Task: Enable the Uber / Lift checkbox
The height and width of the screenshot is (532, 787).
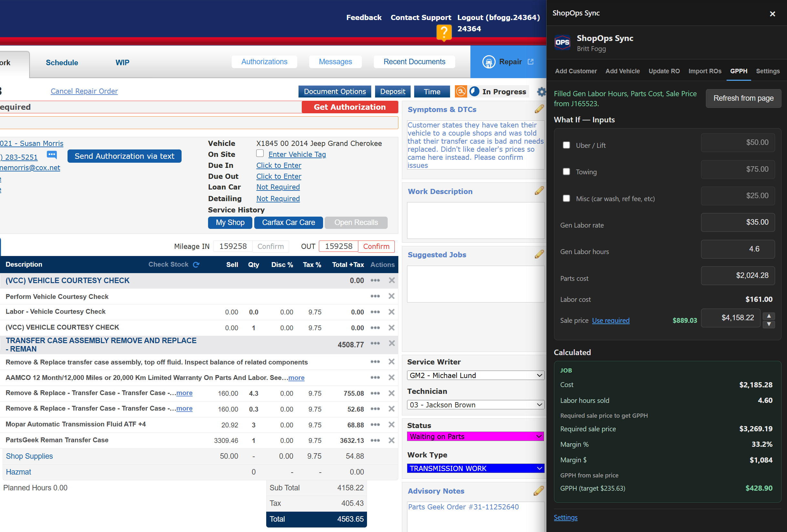Action: coord(566,145)
